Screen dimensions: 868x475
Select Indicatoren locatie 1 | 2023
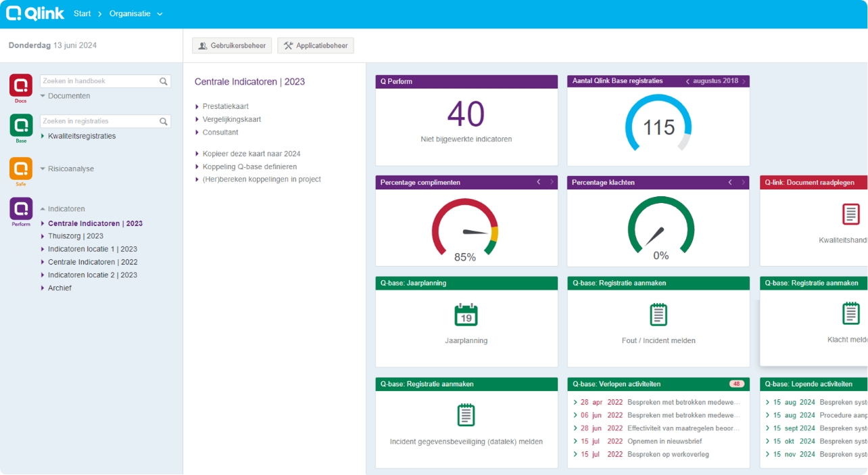pyautogui.click(x=89, y=249)
